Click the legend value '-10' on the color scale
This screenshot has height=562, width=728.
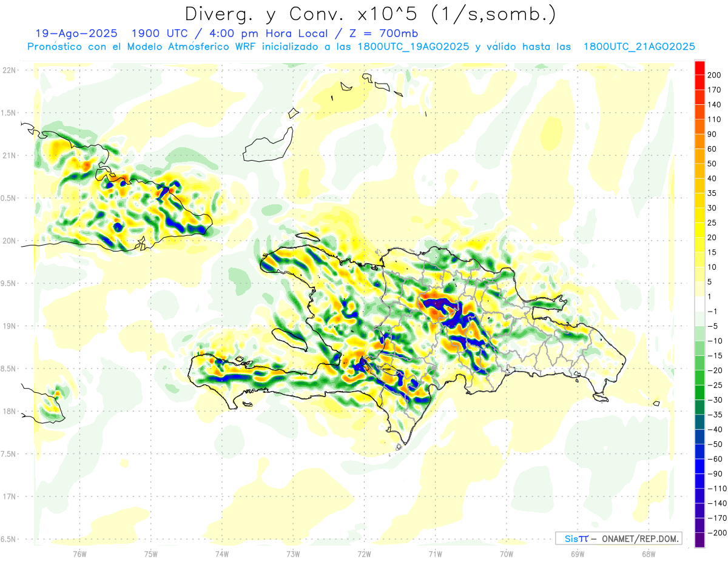tap(715, 341)
